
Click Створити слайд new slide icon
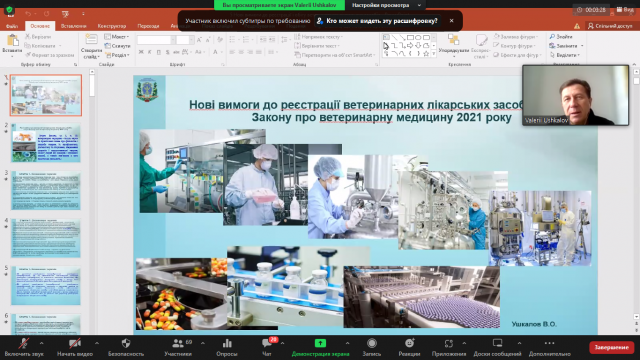click(x=91, y=40)
